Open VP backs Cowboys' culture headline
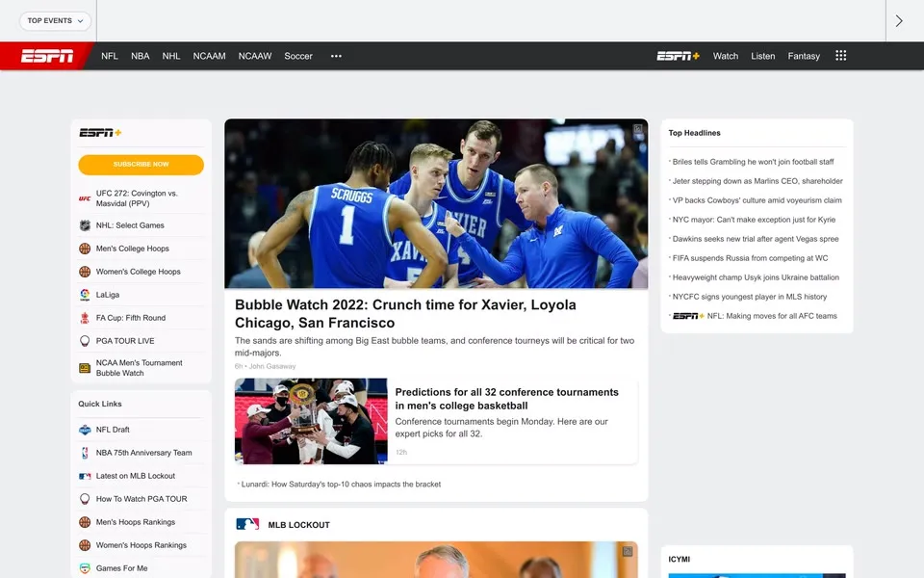Viewport: 924px width, 578px height. 757,200
